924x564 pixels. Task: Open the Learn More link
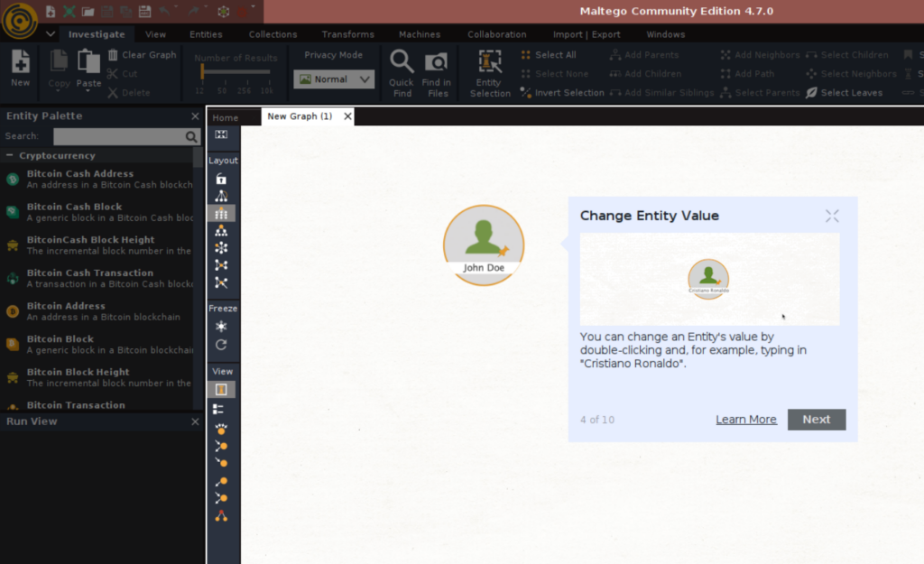tap(746, 420)
